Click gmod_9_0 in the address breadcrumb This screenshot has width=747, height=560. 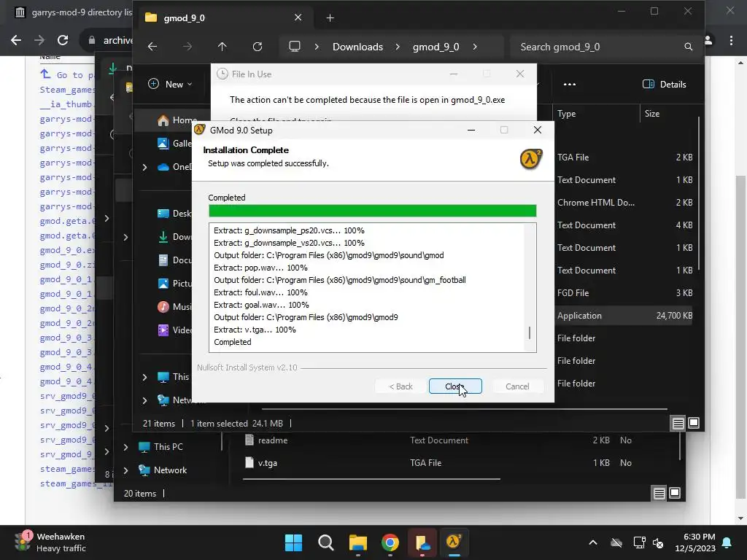point(436,47)
